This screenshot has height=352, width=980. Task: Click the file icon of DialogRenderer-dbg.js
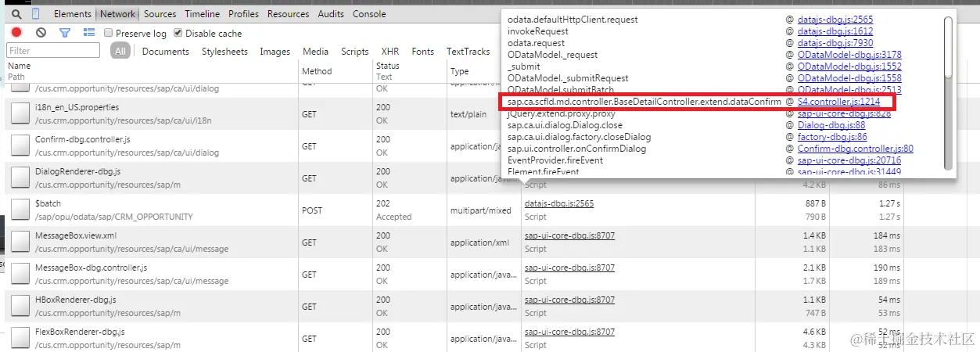19,178
